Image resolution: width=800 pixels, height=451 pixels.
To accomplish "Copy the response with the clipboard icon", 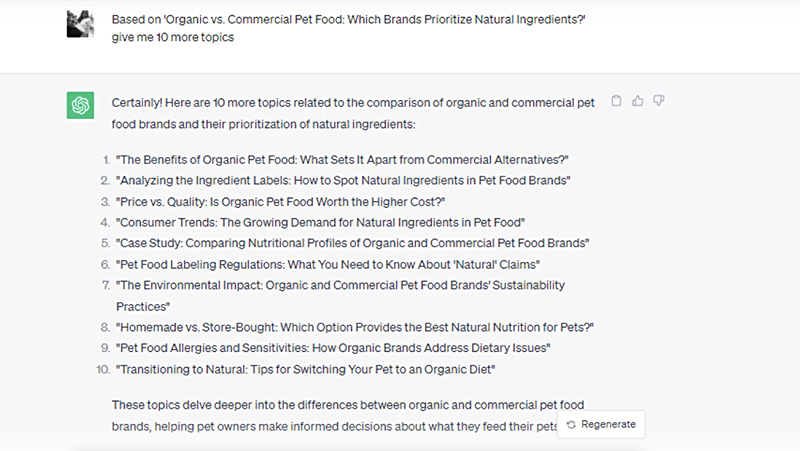I will [616, 101].
